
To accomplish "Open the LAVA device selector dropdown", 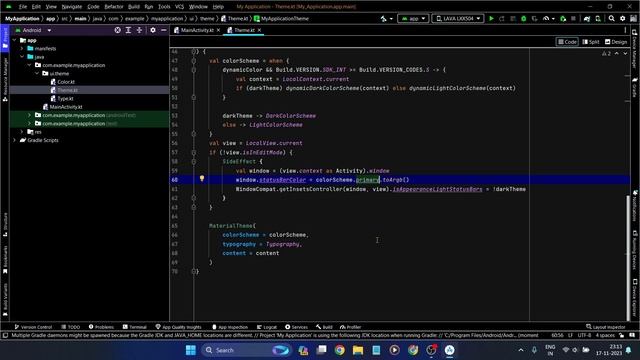I will (x=458, y=19).
